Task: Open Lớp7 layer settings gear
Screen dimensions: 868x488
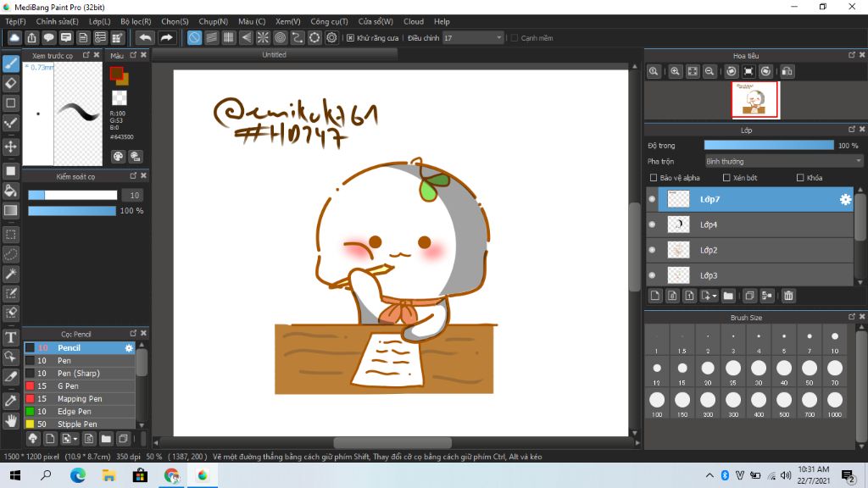Action: [845, 200]
